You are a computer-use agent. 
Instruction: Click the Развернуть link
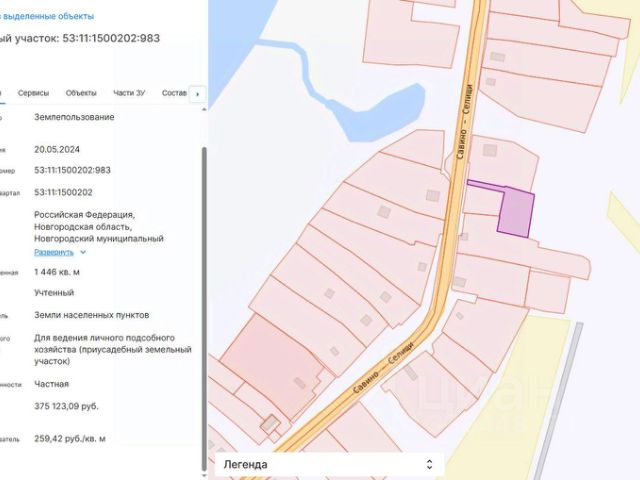(x=53, y=252)
